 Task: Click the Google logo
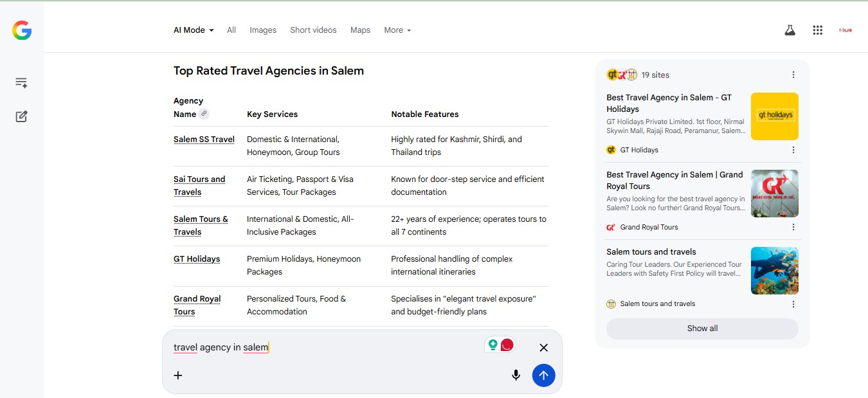tap(22, 30)
